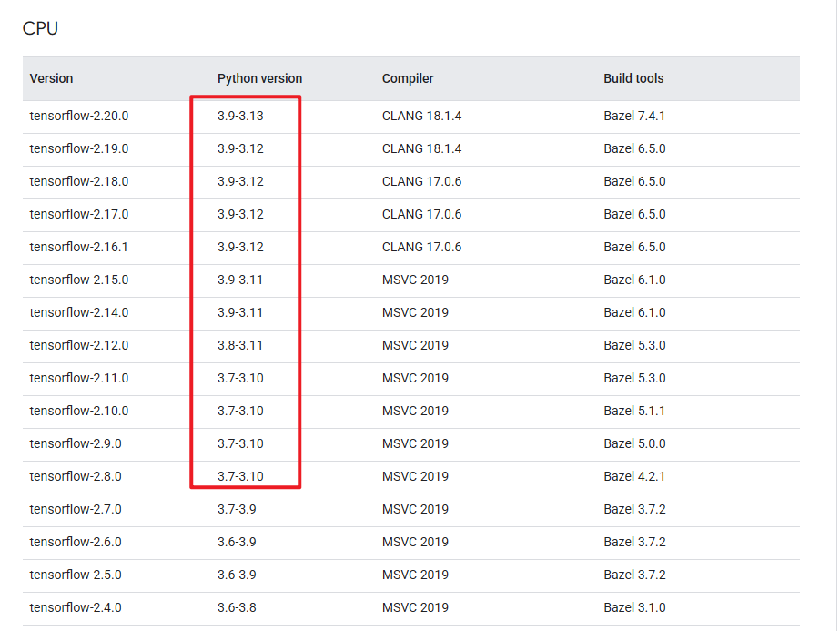Click Bazel 7.4.1 build tools cell
Screen dimensions: 840x631
tap(634, 116)
